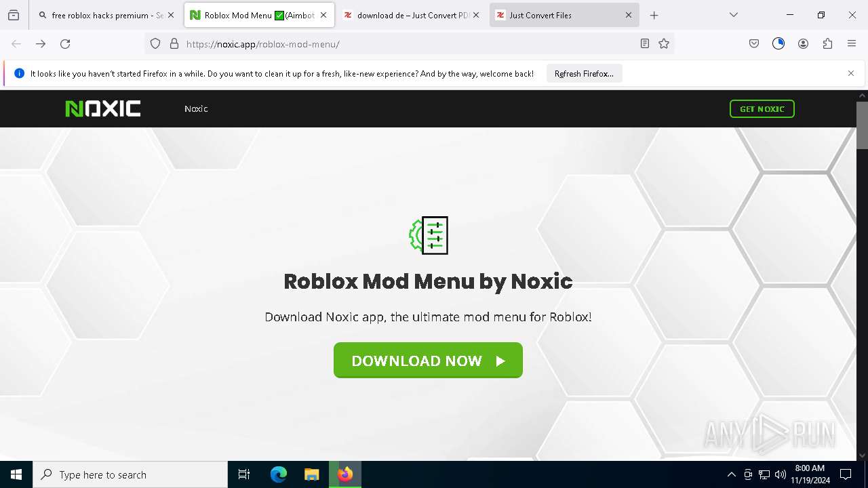Viewport: 868px width, 488px height.
Task: Open Task View on taskbar
Action: [x=244, y=474]
